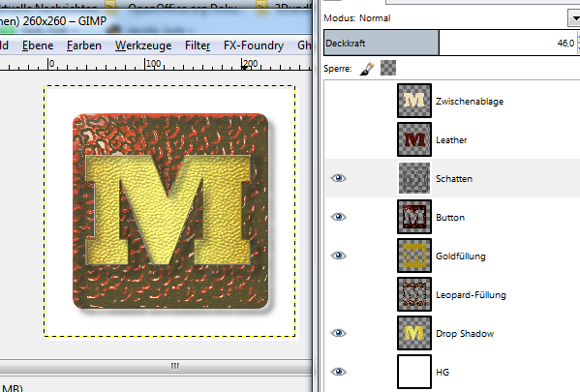Screen dimensions: 580x392
Task: Select the Leopard-Füllung layer thumbnail
Action: pyautogui.click(x=414, y=294)
